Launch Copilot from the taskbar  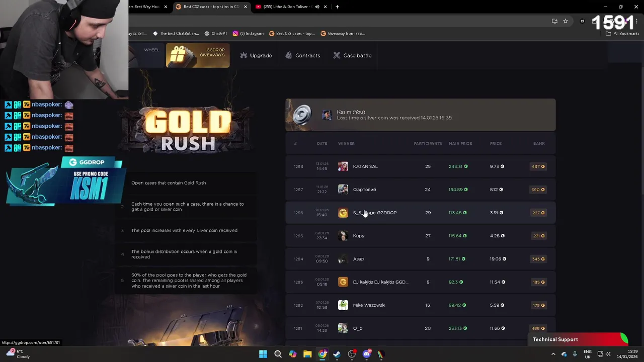[292, 354]
